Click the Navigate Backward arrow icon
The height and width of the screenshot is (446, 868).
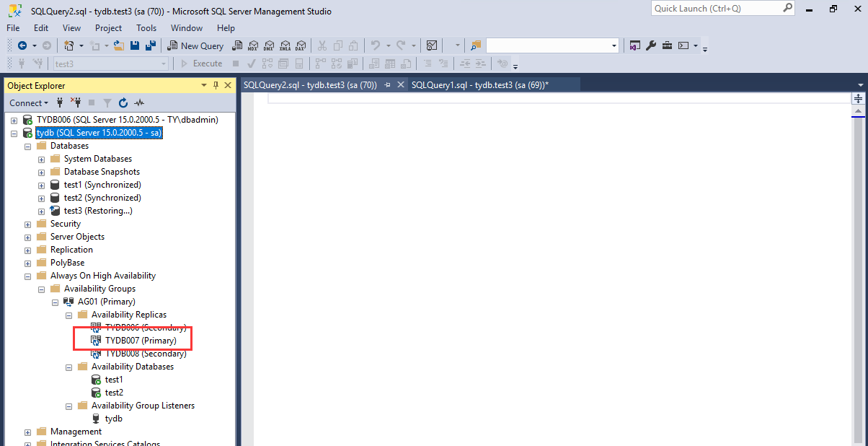pyautogui.click(x=22, y=45)
